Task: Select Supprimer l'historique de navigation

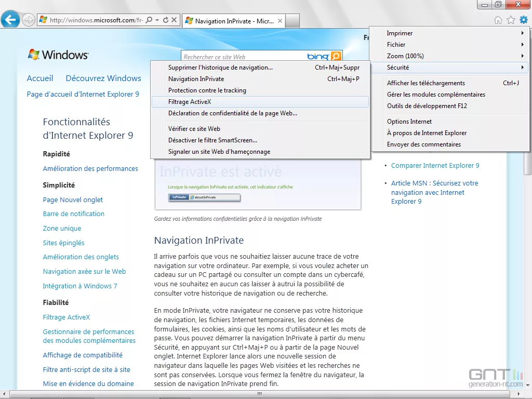Action: point(260,68)
